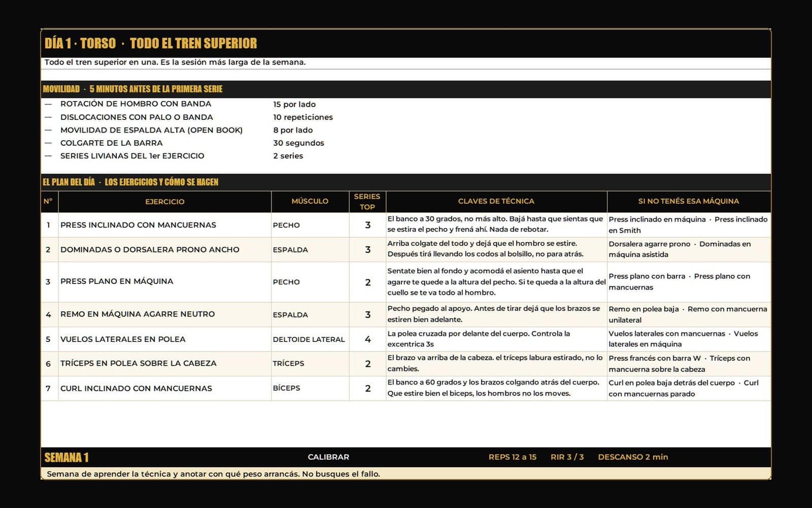The height and width of the screenshot is (508, 812).
Task: Click 'ROTACIÓN DE HOMBRO CON BANDA' row
Action: click(136, 104)
